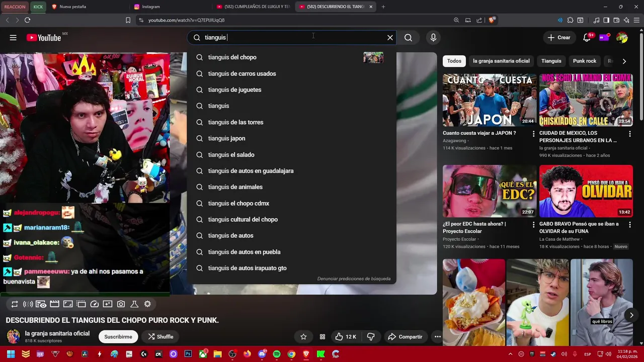Toggle the browser sidebar panel
The width and height of the screenshot is (644, 362).
pos(606,20)
